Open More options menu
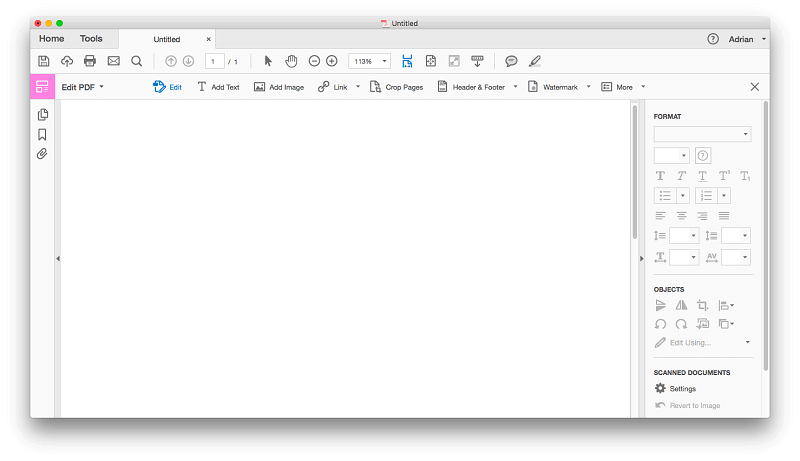Image resolution: width=800 pixels, height=461 pixels. coord(623,87)
